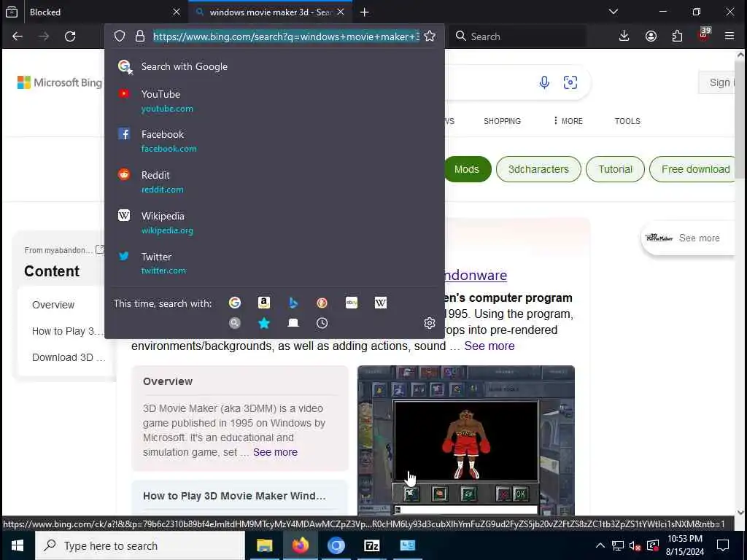The image size is (747, 560).
Task: Click the ad blocker extension with badge 39
Action: point(704,35)
